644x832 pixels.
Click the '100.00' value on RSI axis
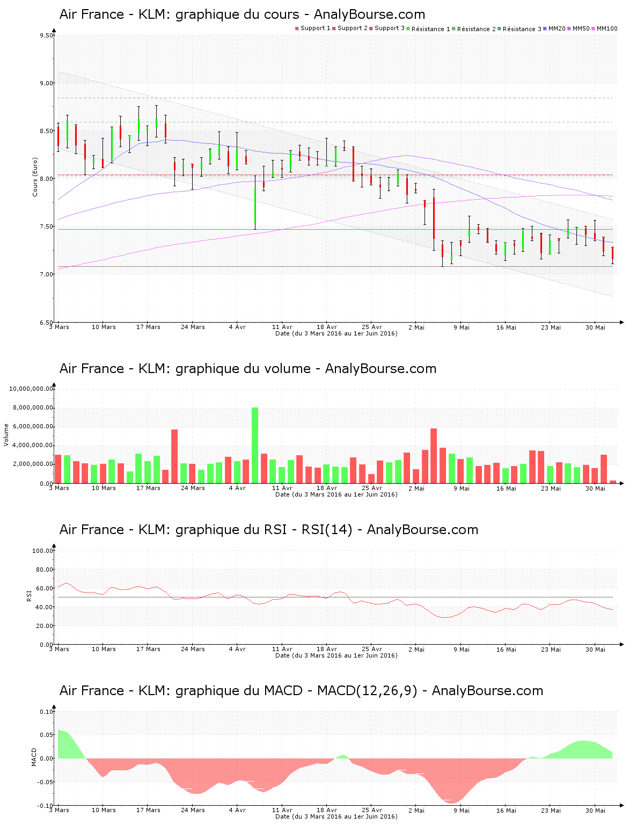pos(43,551)
